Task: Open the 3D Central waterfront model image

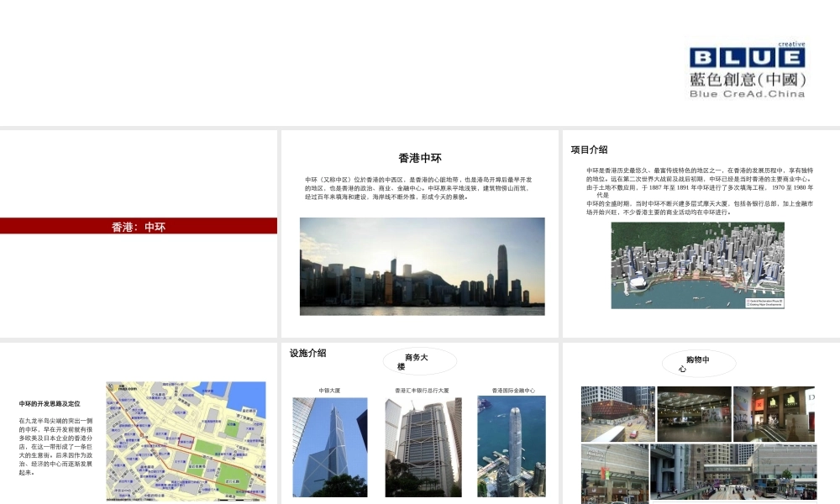Action: [697, 265]
